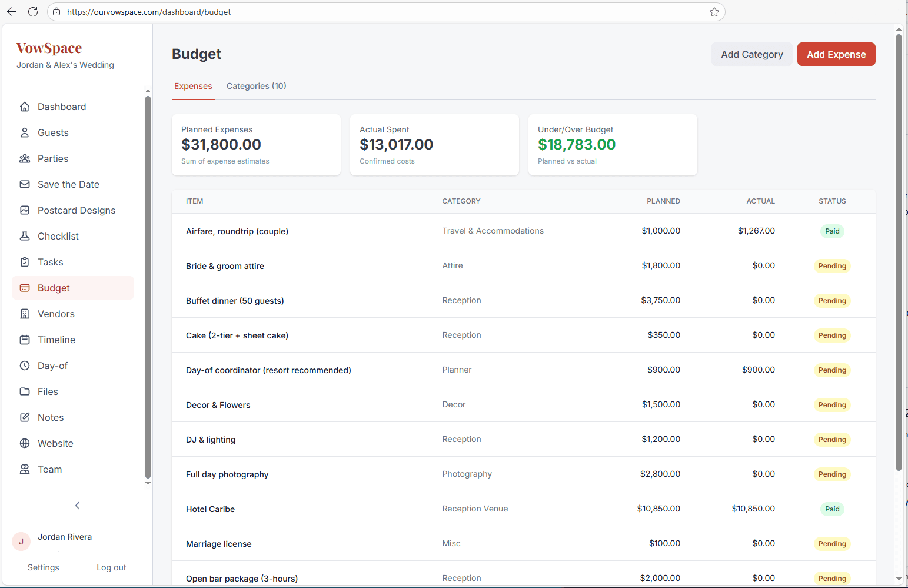
Task: Open the Day-of clock icon
Action: pyautogui.click(x=24, y=366)
